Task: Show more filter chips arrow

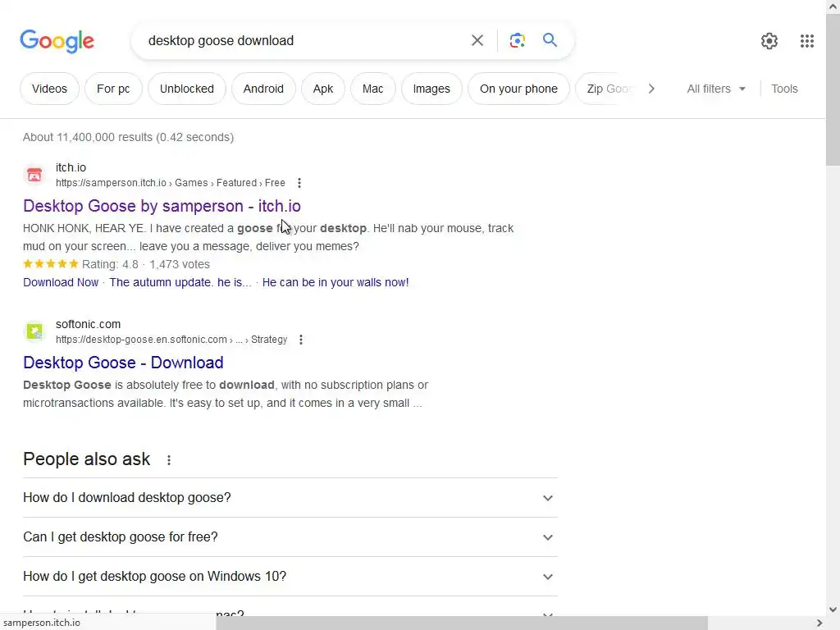Action: click(x=651, y=89)
